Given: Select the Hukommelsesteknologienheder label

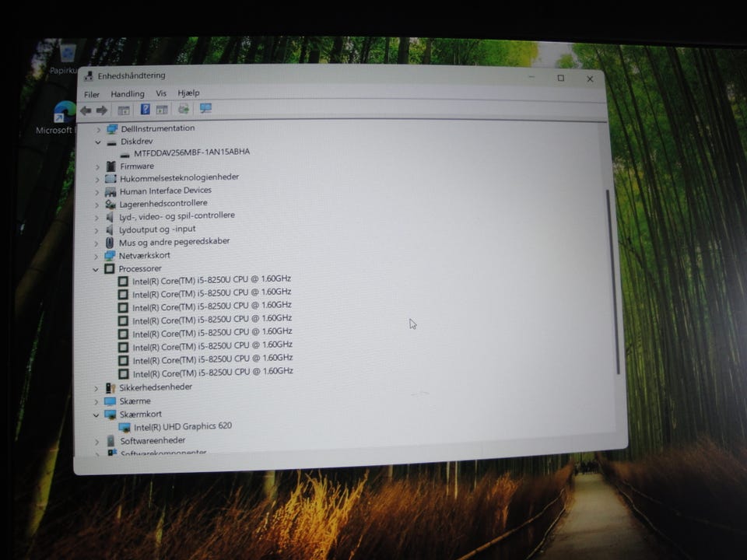Looking at the screenshot, I should tap(179, 178).
